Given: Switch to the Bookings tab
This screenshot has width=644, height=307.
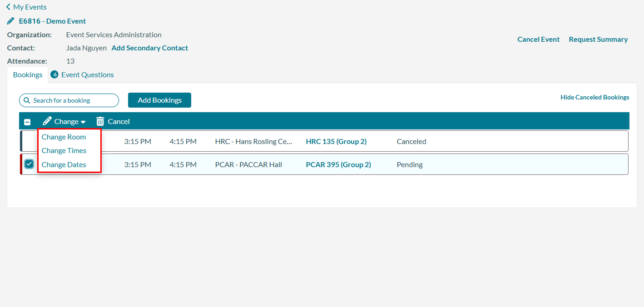Looking at the screenshot, I should pyautogui.click(x=28, y=75).
